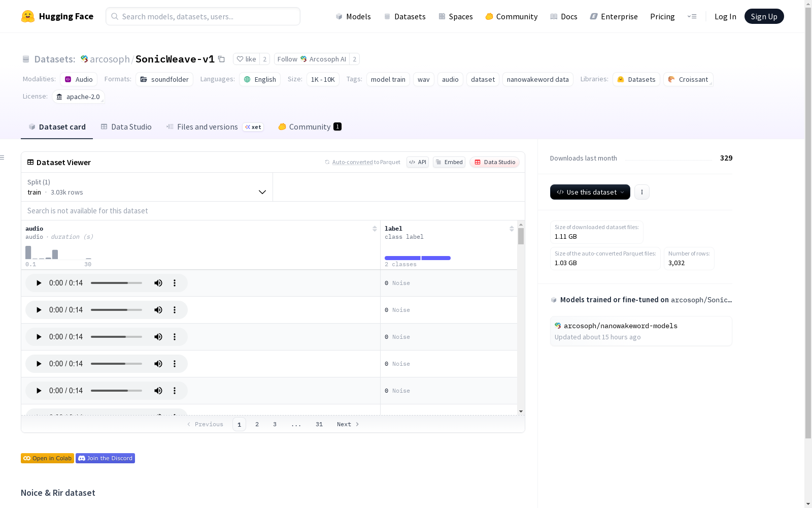Open more options for second audio player
The width and height of the screenshot is (812, 508).
click(x=175, y=310)
